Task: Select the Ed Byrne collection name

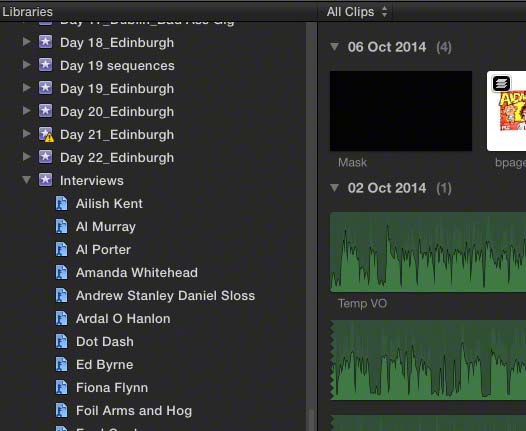Action: [105, 365]
